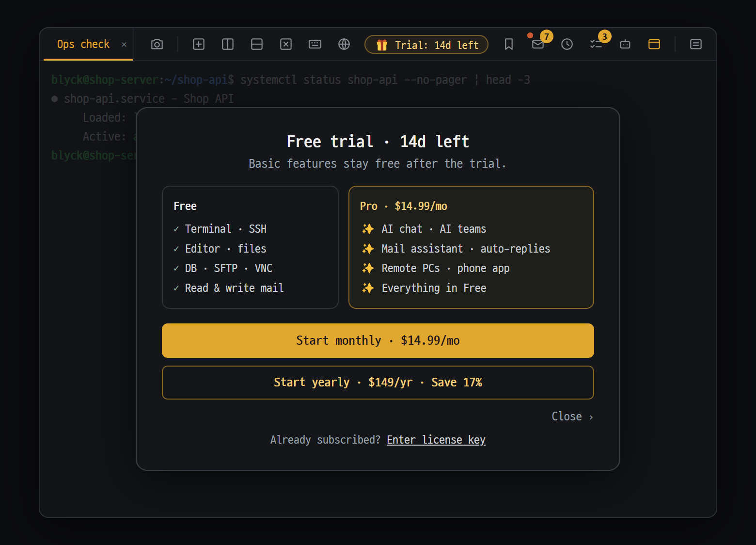Select the Free plan card

tap(250, 247)
